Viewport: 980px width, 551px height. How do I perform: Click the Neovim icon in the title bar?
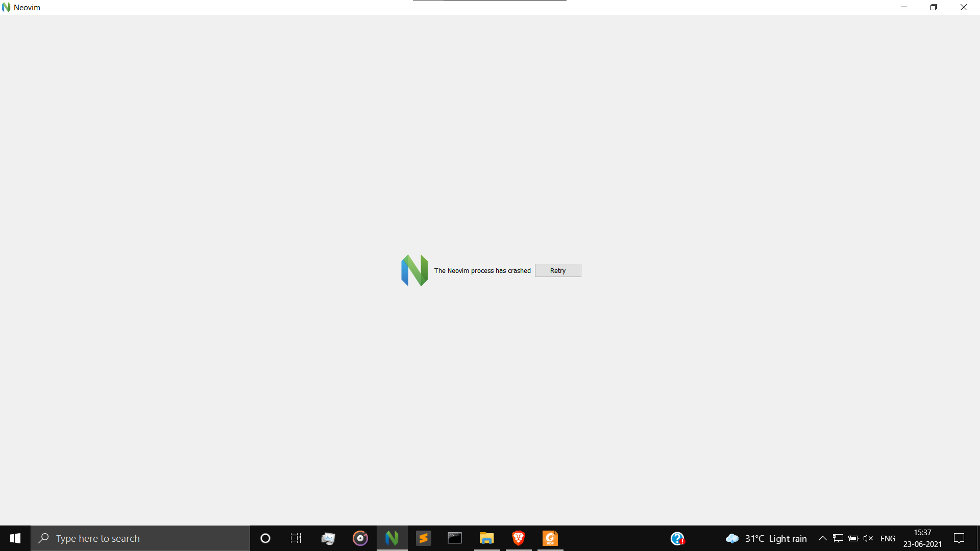tap(6, 7)
